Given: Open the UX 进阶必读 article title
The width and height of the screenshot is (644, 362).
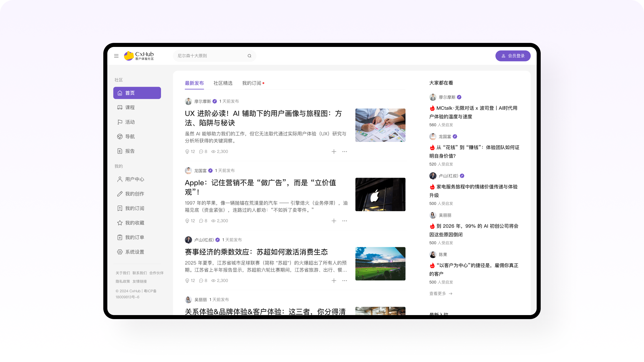Looking at the screenshot, I should 263,118.
